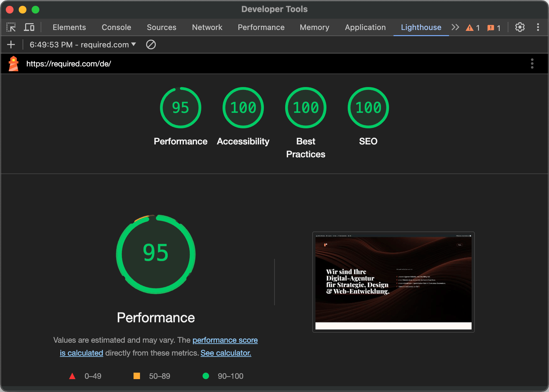This screenshot has width=549, height=392.
Task: Switch to the Network tab
Action: [207, 27]
